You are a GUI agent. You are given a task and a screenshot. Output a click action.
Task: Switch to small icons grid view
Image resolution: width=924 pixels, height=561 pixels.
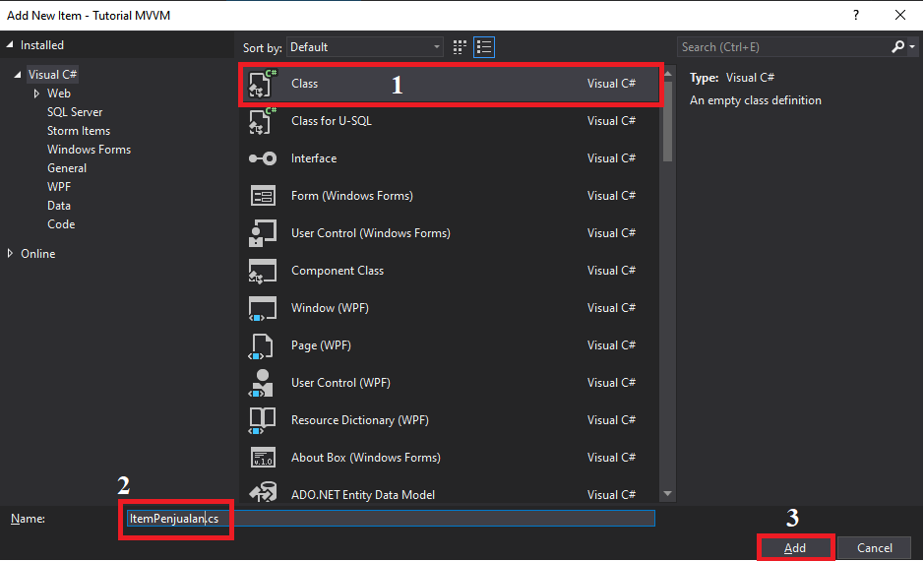tap(460, 47)
